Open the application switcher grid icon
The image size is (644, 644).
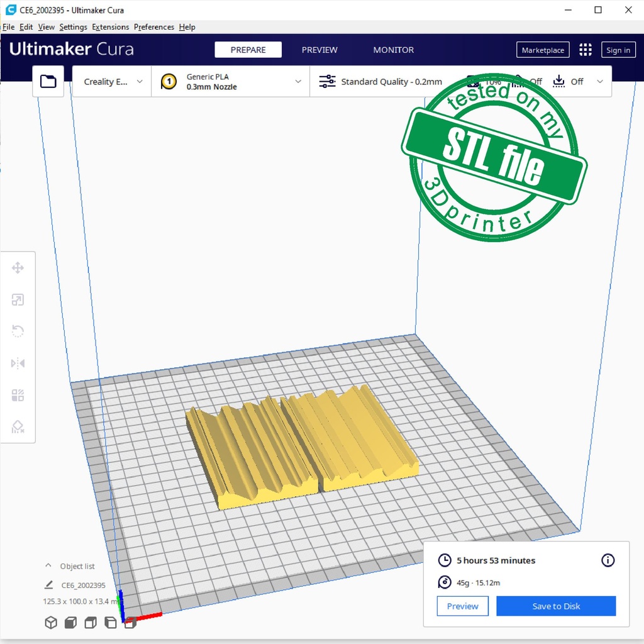[586, 50]
